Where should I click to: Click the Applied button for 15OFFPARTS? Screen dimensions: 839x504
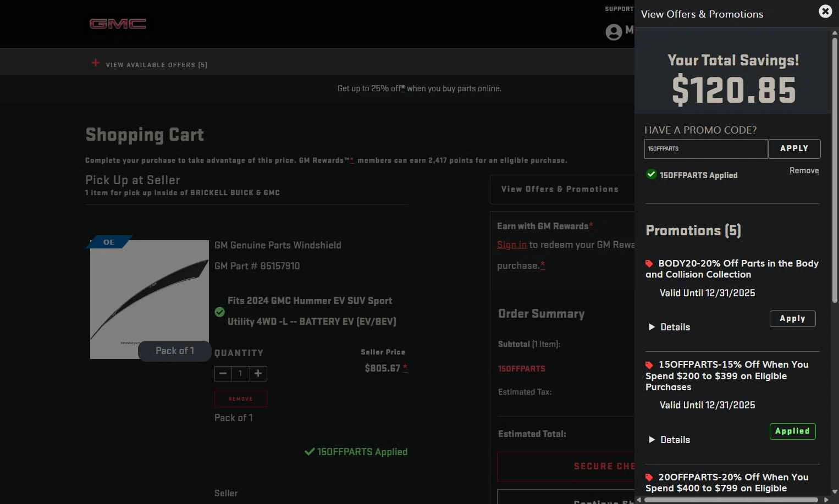[792, 431]
